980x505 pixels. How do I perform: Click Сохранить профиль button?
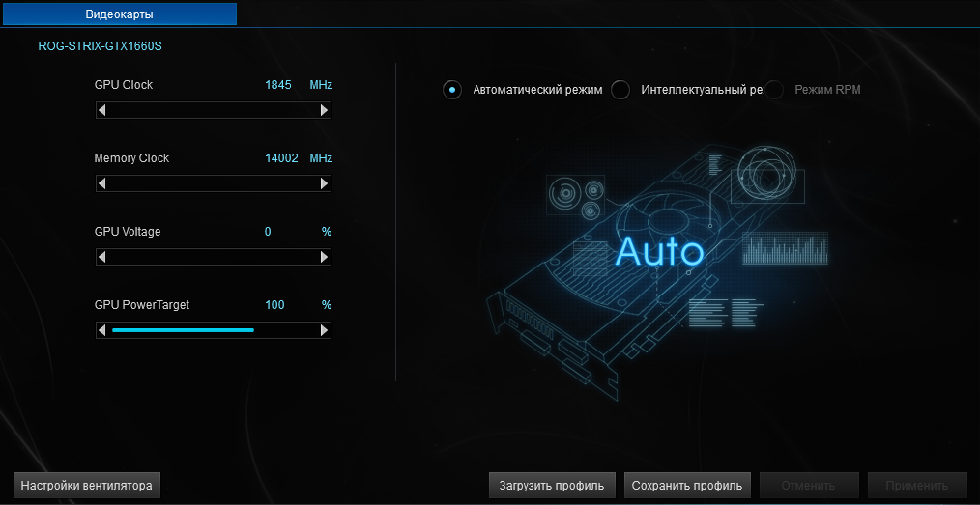pyautogui.click(x=687, y=485)
